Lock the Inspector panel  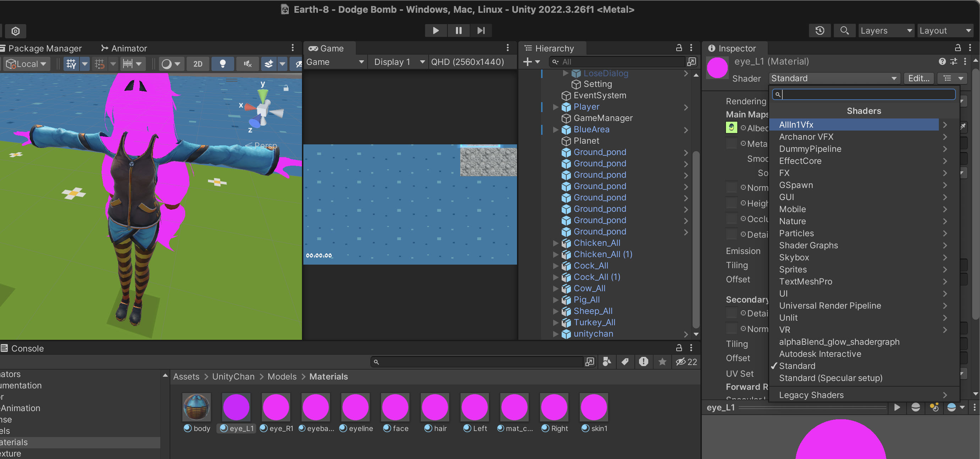pyautogui.click(x=958, y=48)
